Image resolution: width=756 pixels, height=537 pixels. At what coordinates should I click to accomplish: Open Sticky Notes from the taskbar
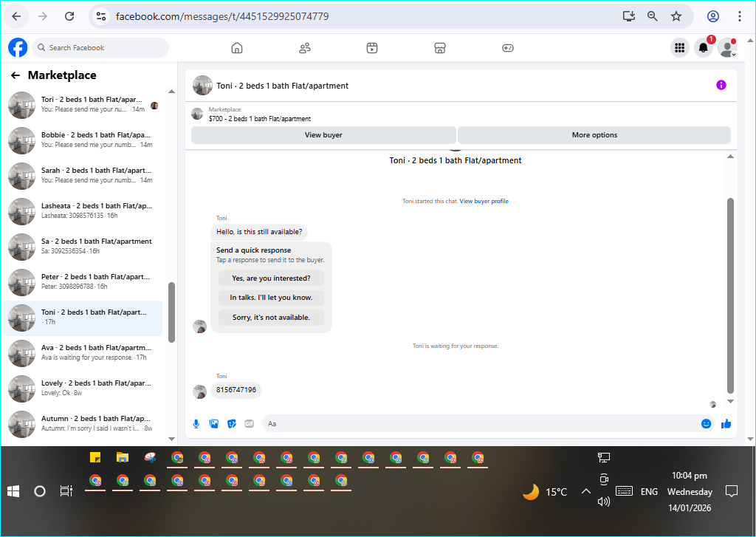coord(95,457)
